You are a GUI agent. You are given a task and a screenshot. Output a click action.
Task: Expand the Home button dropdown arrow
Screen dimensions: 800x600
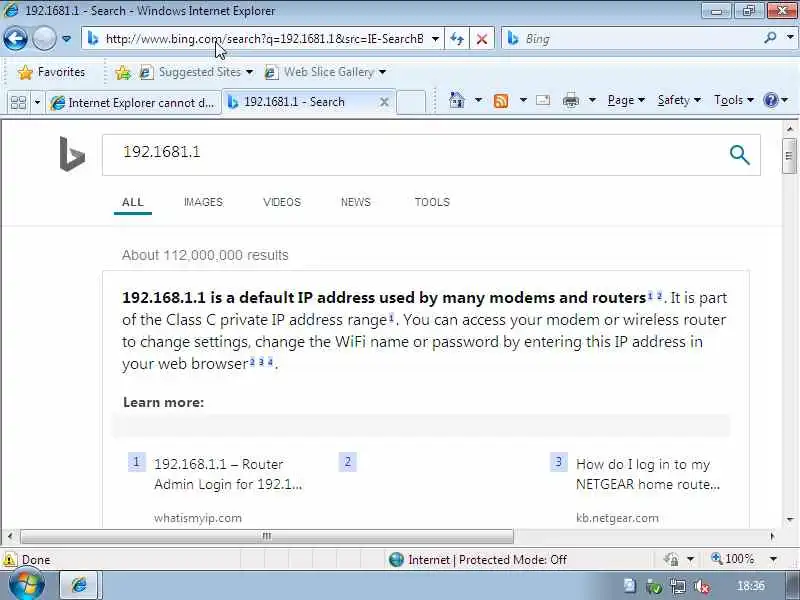coord(478,101)
